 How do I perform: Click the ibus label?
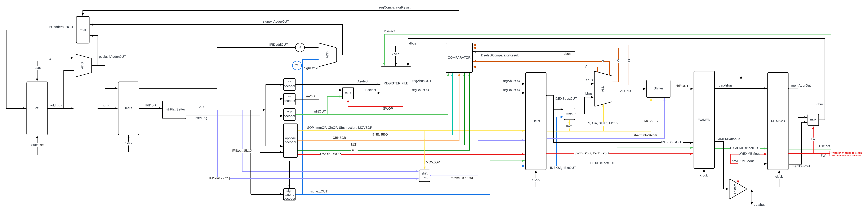(x=106, y=106)
